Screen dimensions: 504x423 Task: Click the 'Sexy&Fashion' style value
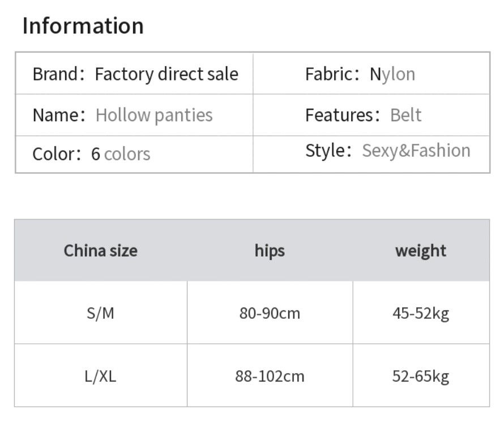416,151
